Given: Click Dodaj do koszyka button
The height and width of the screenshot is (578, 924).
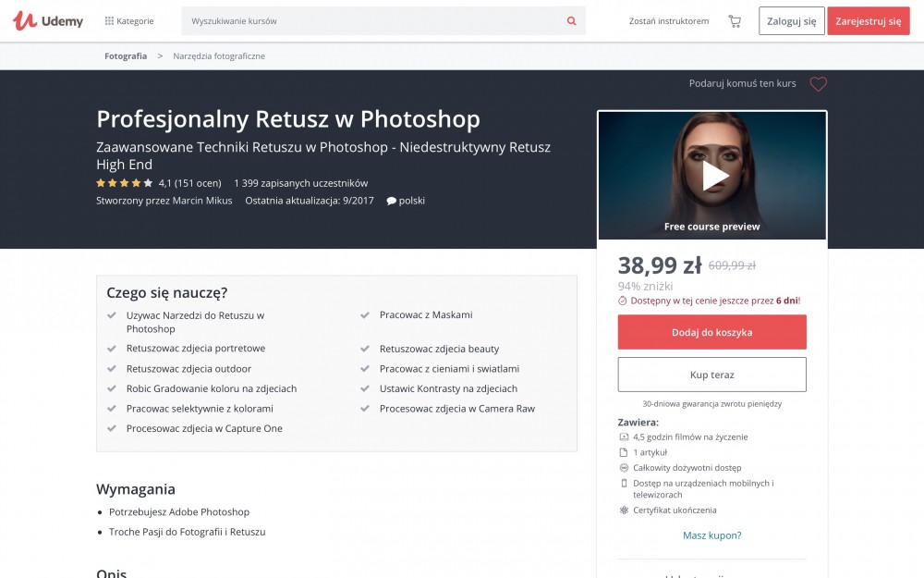Looking at the screenshot, I should point(711,332).
